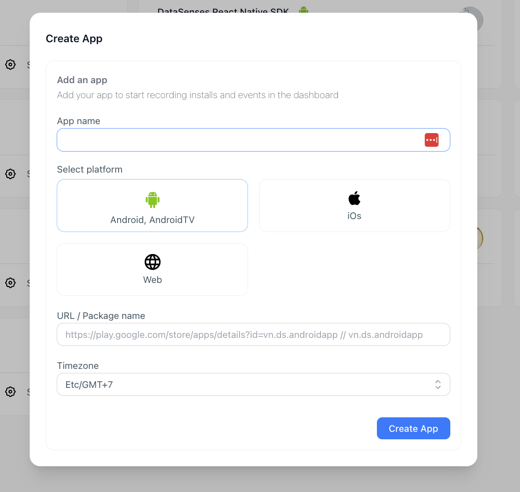Click the topmost gear icon behind the dialog

10,64
